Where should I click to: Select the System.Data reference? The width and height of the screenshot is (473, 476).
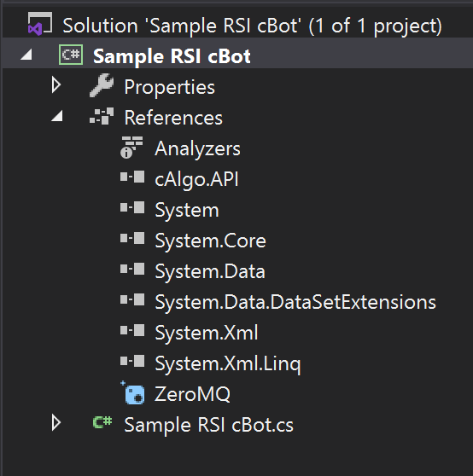[210, 271]
